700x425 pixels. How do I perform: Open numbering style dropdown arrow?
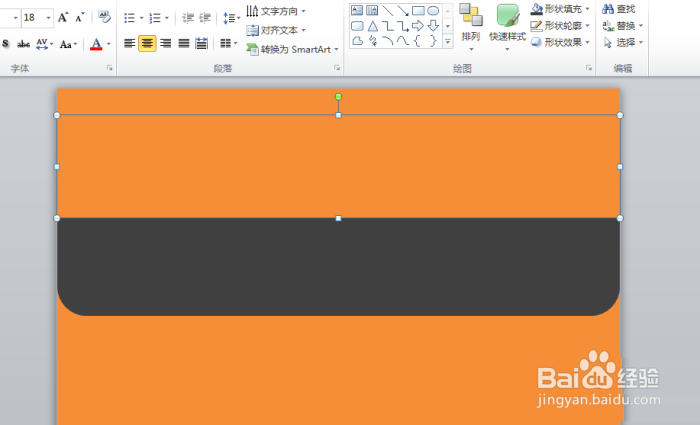point(167,18)
